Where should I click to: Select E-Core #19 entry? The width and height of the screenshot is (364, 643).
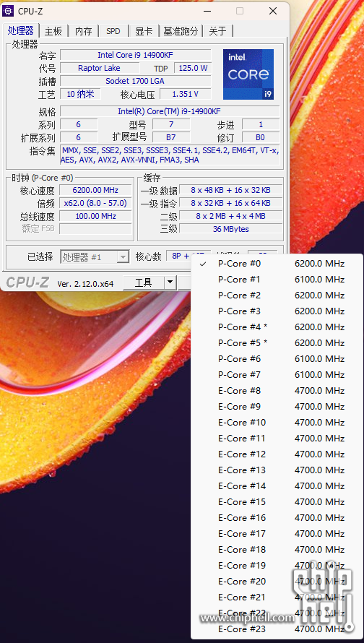click(277, 566)
